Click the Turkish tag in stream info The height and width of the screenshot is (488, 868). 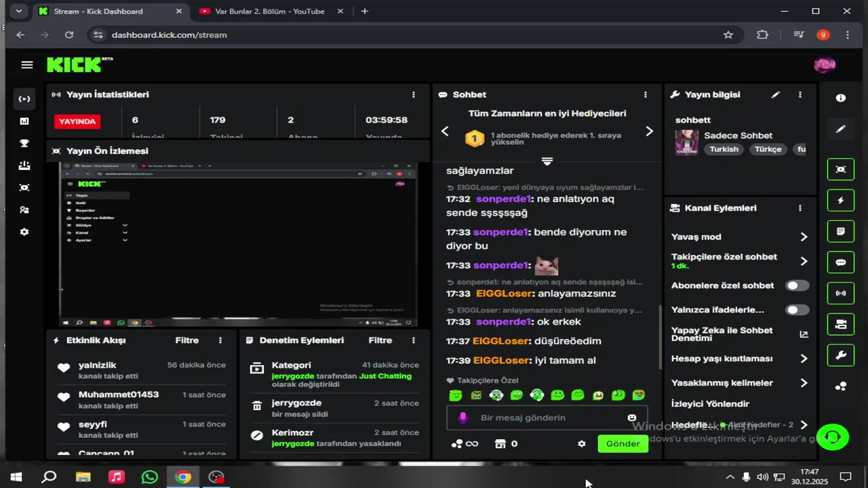[724, 149]
